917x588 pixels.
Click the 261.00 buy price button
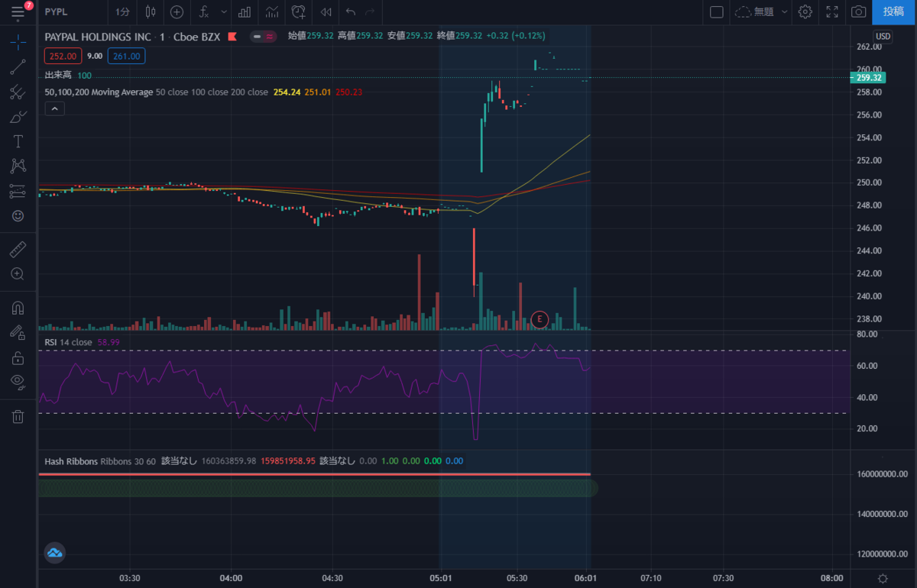coord(127,56)
